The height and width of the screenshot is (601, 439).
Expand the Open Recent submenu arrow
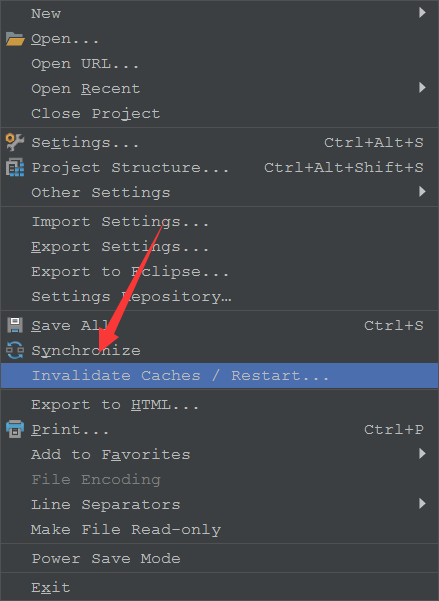coord(422,88)
